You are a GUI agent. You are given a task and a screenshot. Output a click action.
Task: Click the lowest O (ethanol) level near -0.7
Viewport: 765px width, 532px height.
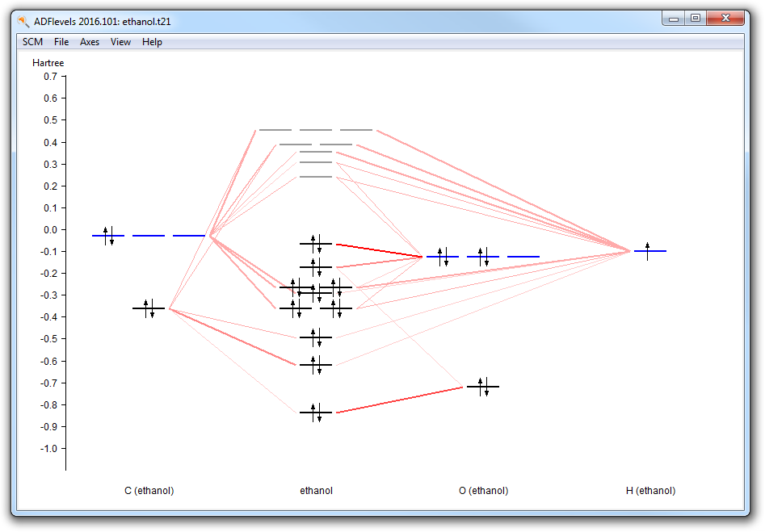483,387
